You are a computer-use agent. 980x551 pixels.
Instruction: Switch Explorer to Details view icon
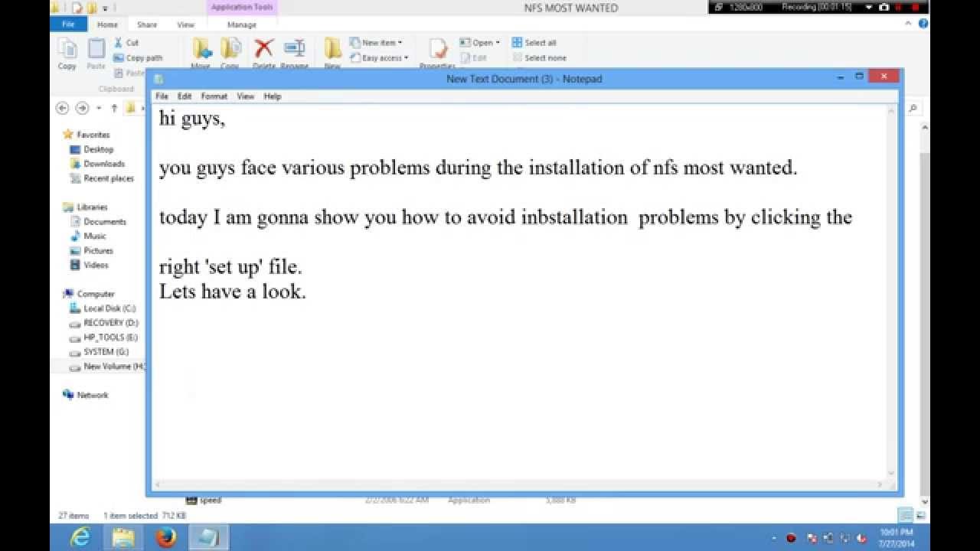tap(906, 515)
